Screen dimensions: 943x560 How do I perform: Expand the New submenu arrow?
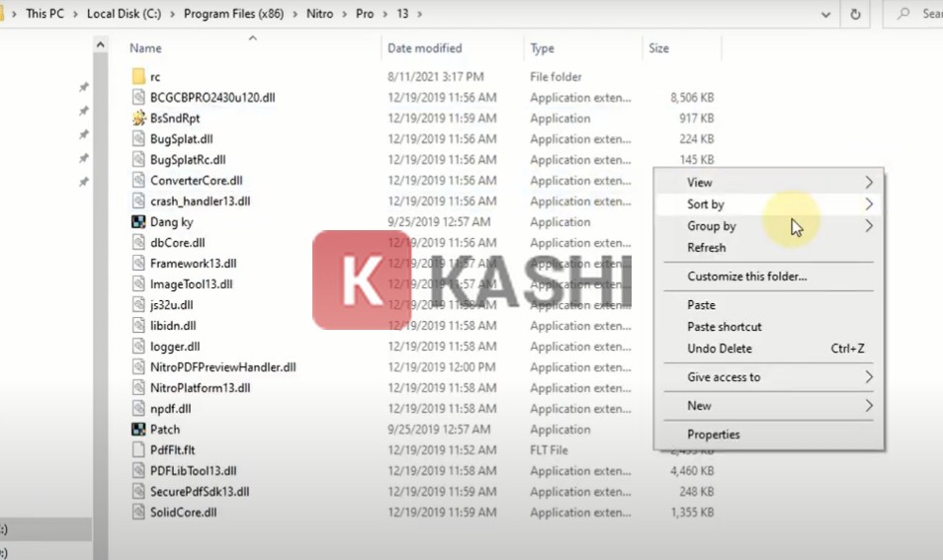point(869,406)
